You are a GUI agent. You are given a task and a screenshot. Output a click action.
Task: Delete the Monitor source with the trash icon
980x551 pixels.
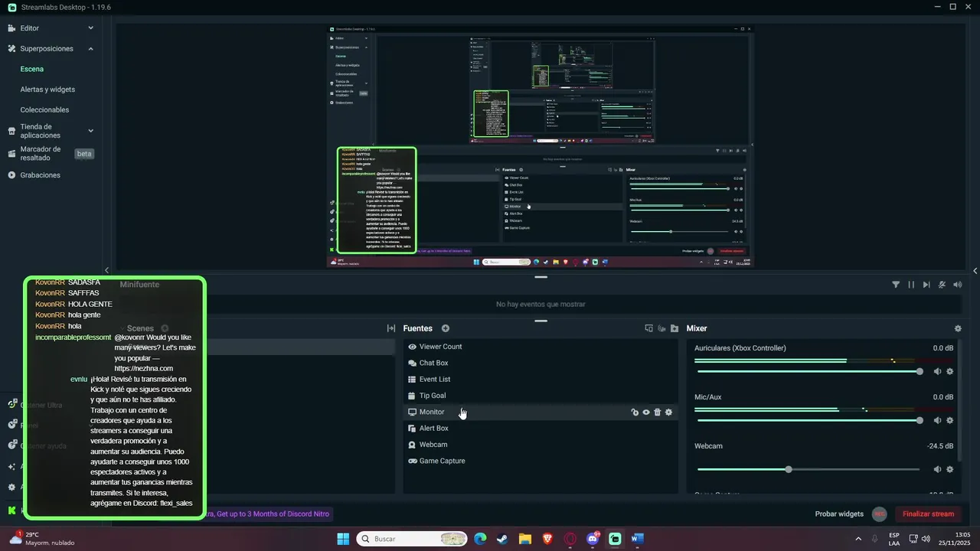[657, 412]
